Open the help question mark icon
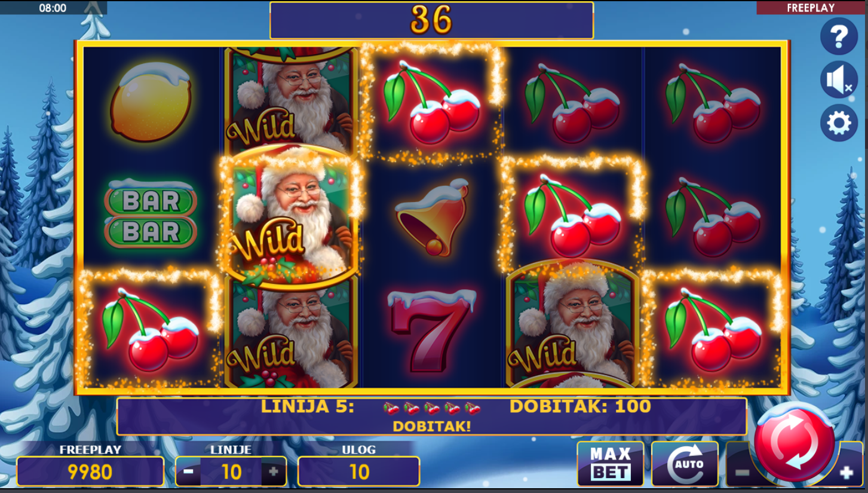 click(x=839, y=36)
